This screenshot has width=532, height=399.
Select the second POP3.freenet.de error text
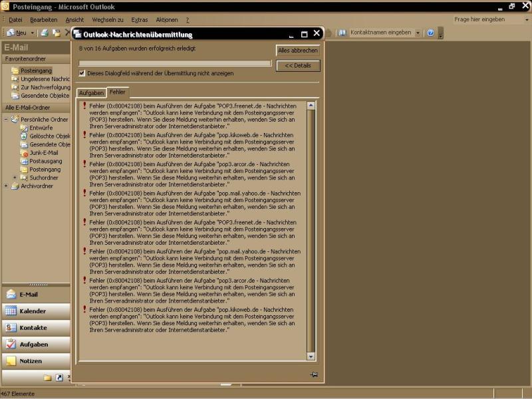[193, 232]
